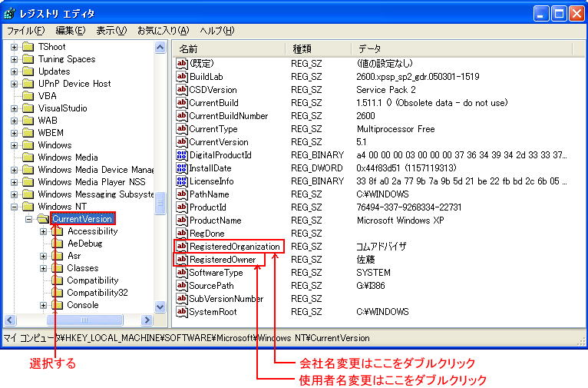Click the AeDebug folder icon
588x388 pixels.
[x=57, y=244]
